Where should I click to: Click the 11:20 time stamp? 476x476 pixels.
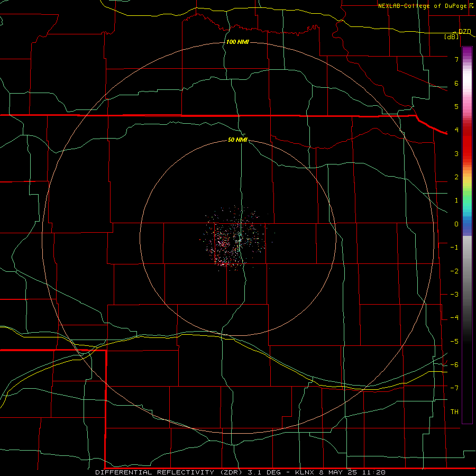click(x=375, y=472)
